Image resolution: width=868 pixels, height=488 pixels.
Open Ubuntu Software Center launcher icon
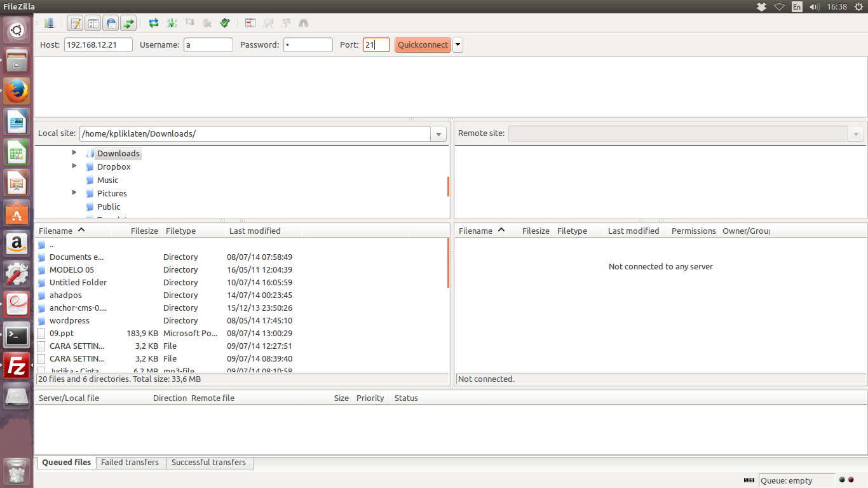coord(17,213)
